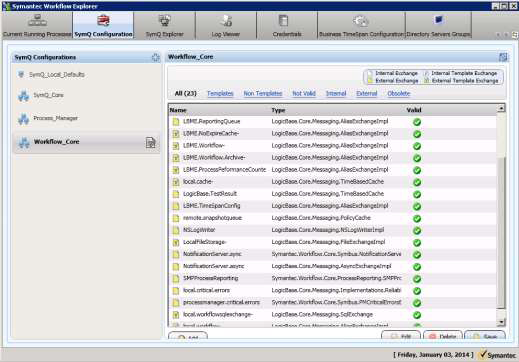
Task: Click the NSLogWriter row icon
Action: pos(176,230)
